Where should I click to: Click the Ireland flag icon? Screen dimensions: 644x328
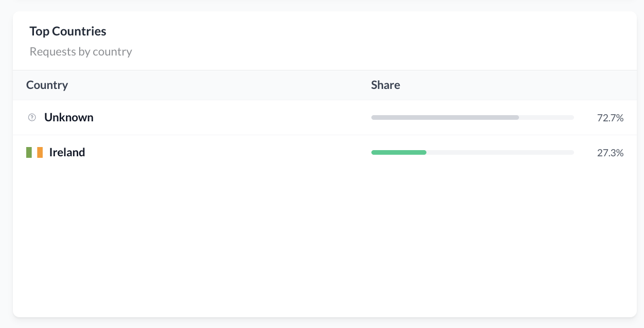tap(34, 152)
